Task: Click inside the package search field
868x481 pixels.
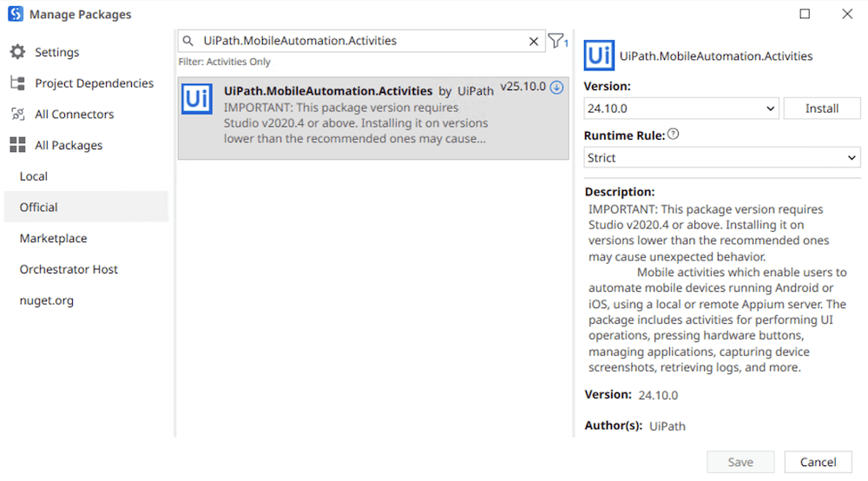Action: click(362, 41)
